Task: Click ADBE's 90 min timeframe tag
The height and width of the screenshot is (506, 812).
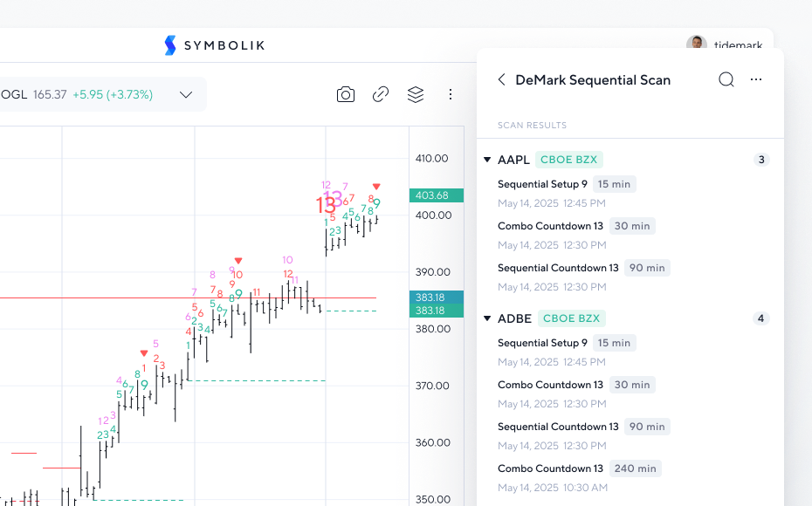Action: (x=647, y=427)
